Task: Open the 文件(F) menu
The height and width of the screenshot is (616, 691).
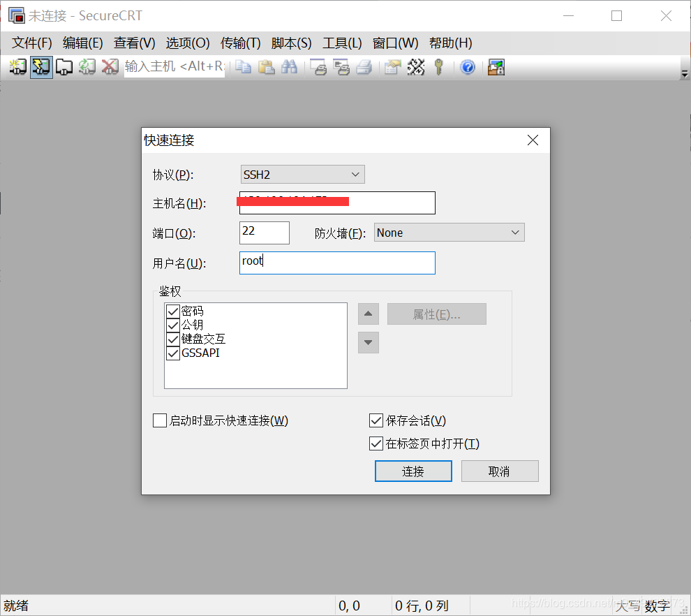Action: tap(31, 43)
